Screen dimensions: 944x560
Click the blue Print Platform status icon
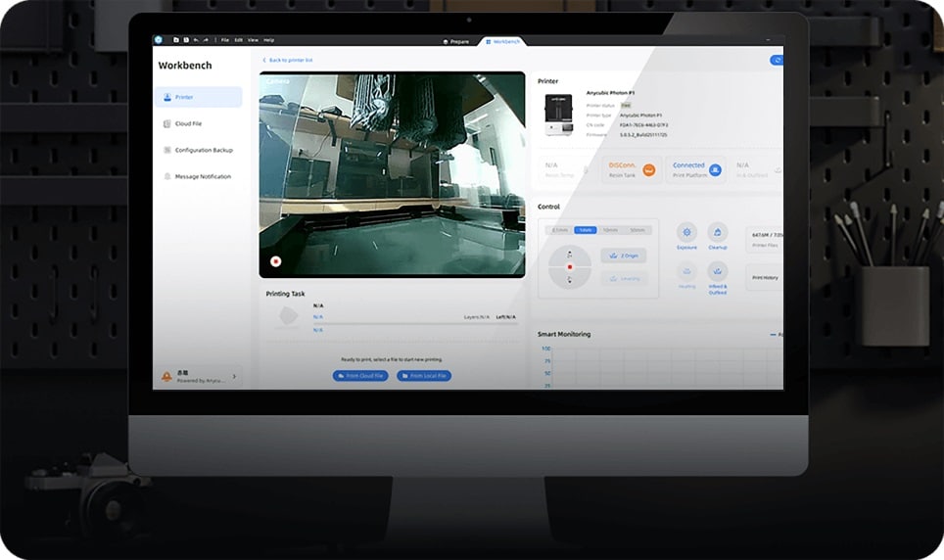point(715,170)
